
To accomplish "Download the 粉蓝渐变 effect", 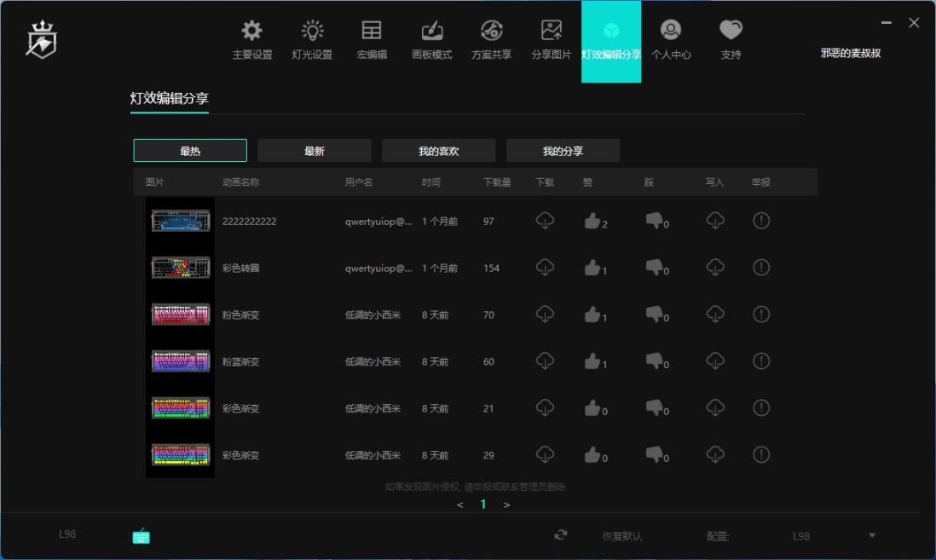I will coord(545,361).
